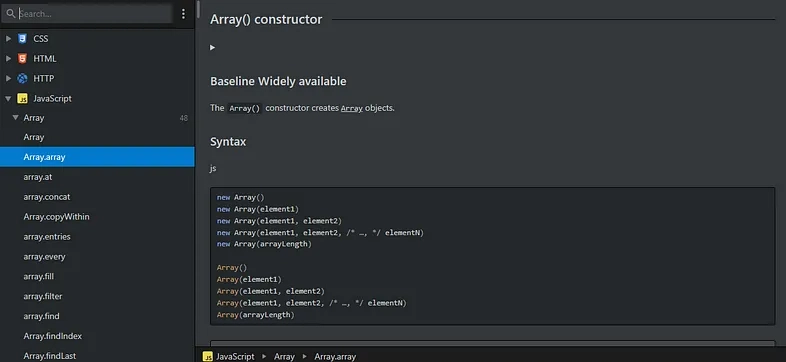Select array.concat in the sidebar
This screenshot has width=786, height=362.
(x=97, y=197)
